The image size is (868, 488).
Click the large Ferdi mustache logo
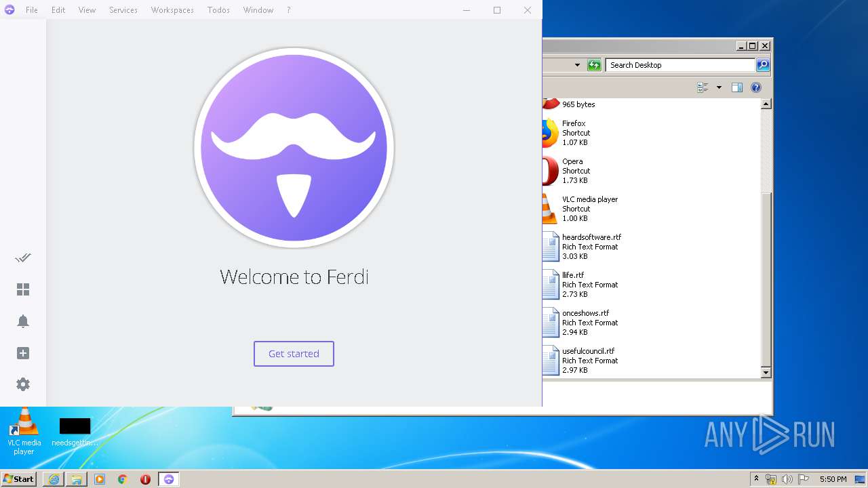click(x=294, y=148)
